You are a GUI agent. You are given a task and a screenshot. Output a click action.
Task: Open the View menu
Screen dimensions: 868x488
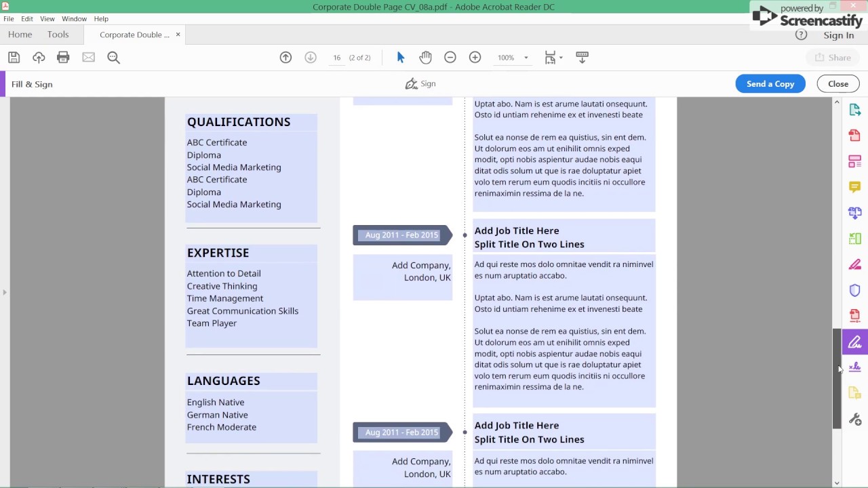point(47,19)
